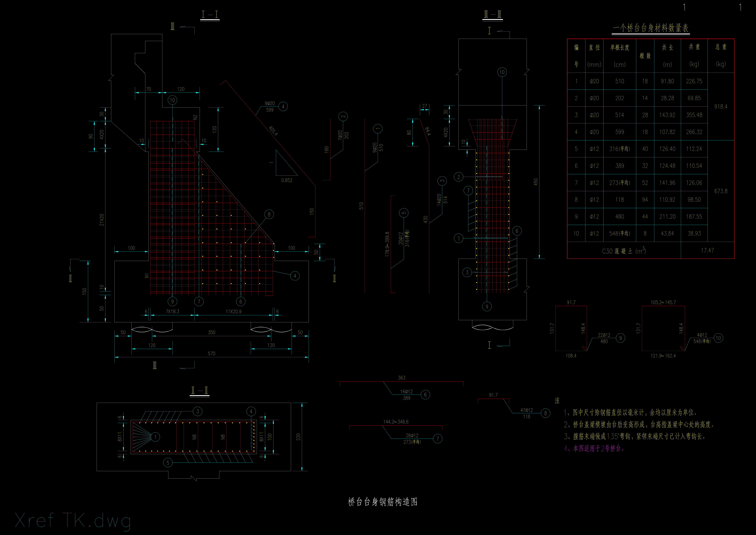Select table cell value 355.48
This screenshot has width=756, height=535.
tap(694, 115)
